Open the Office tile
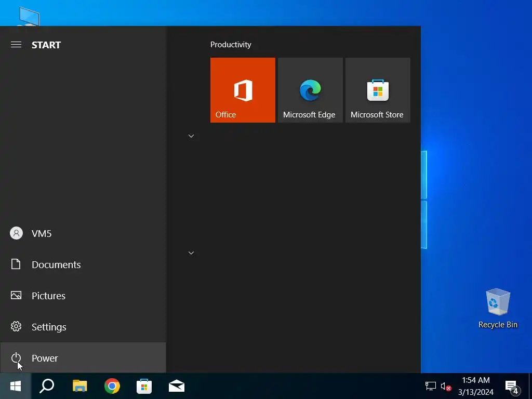532x399 pixels. click(x=243, y=90)
